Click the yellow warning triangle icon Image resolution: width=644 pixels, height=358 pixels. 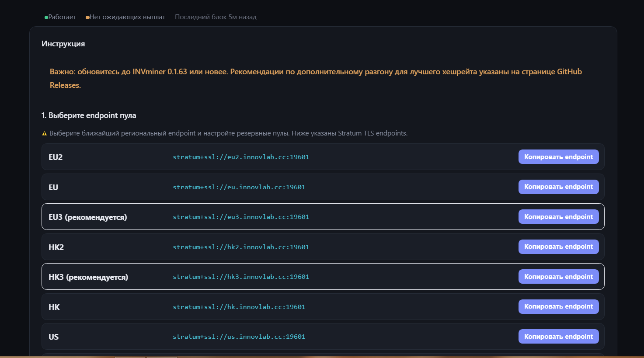(44, 133)
